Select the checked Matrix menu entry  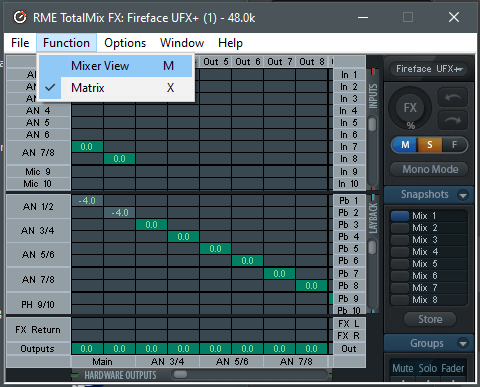pyautogui.click(x=116, y=88)
